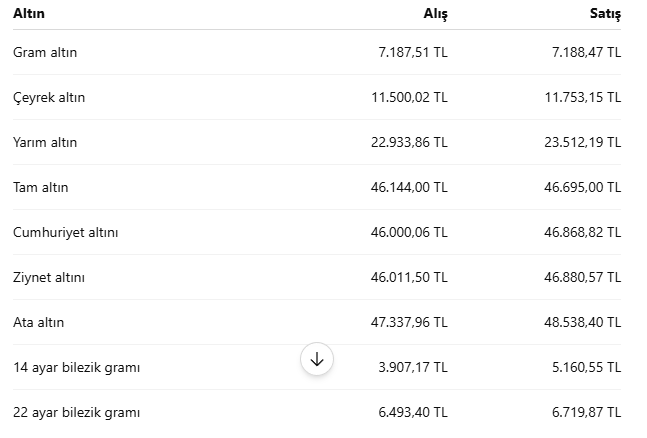Click the Satış column header

tap(605, 14)
